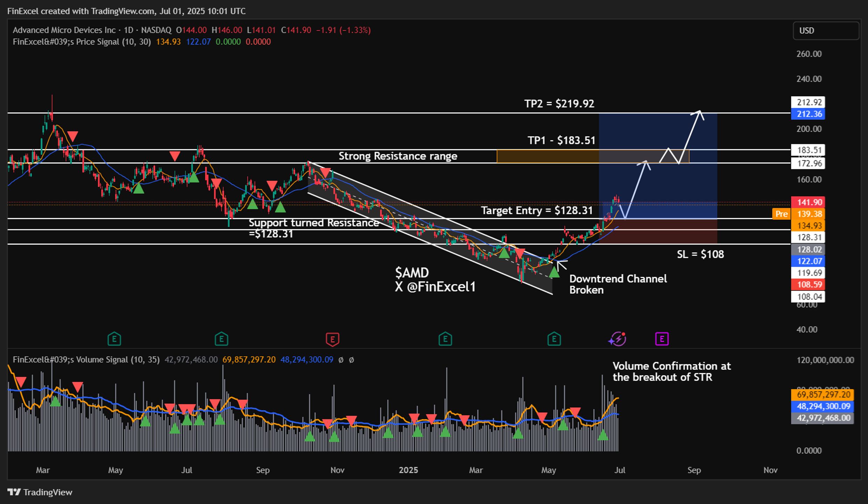This screenshot has width=868, height=504.
Task: Click the FinExcel Volume Signal indicator legend
Action: pyautogui.click(x=86, y=359)
